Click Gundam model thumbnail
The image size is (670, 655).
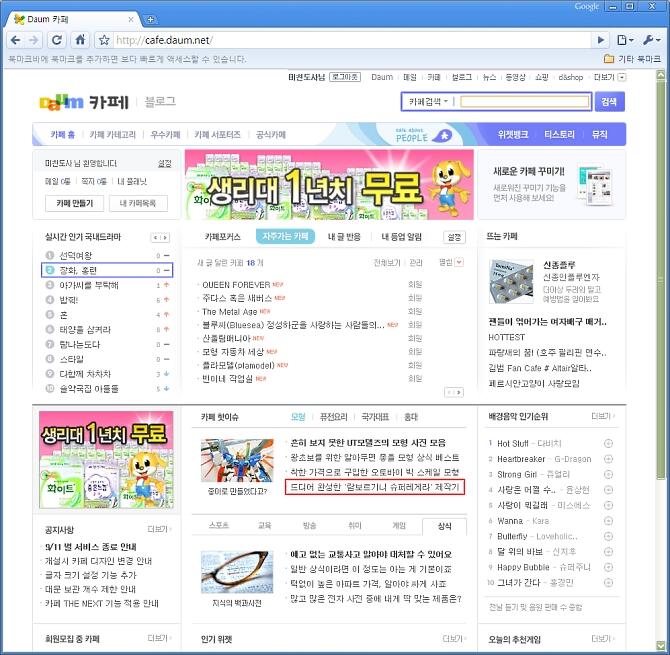(x=237, y=461)
